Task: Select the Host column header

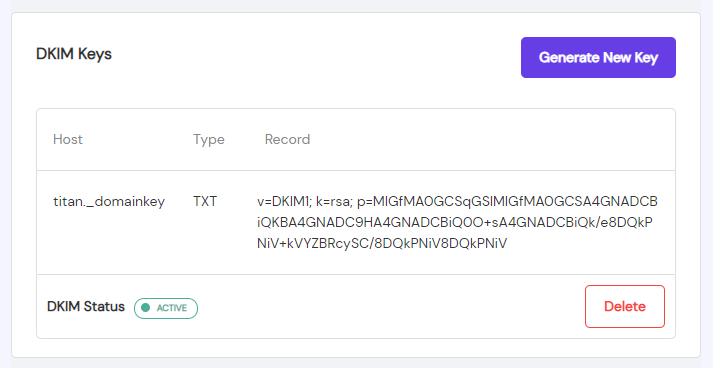Action: 68,139
